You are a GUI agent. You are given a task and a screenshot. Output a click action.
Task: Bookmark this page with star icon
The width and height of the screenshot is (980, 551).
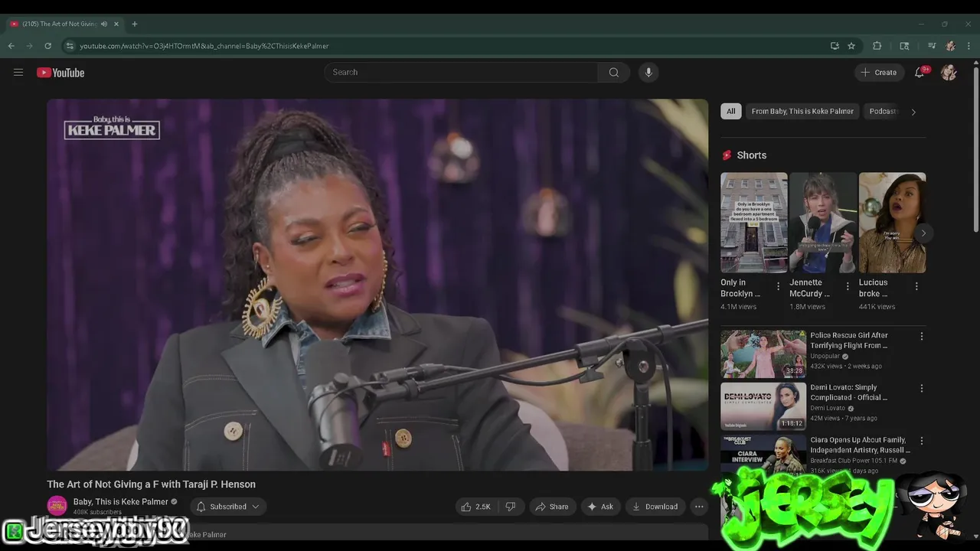851,46
